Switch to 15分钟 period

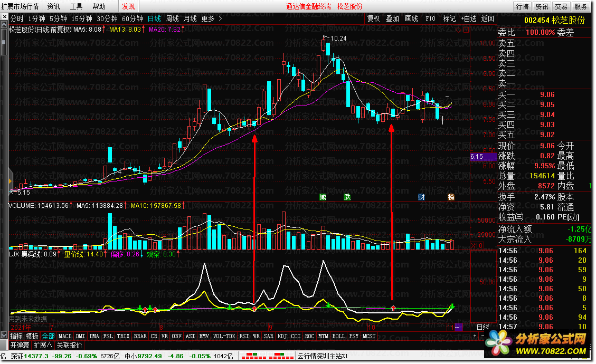click(82, 18)
